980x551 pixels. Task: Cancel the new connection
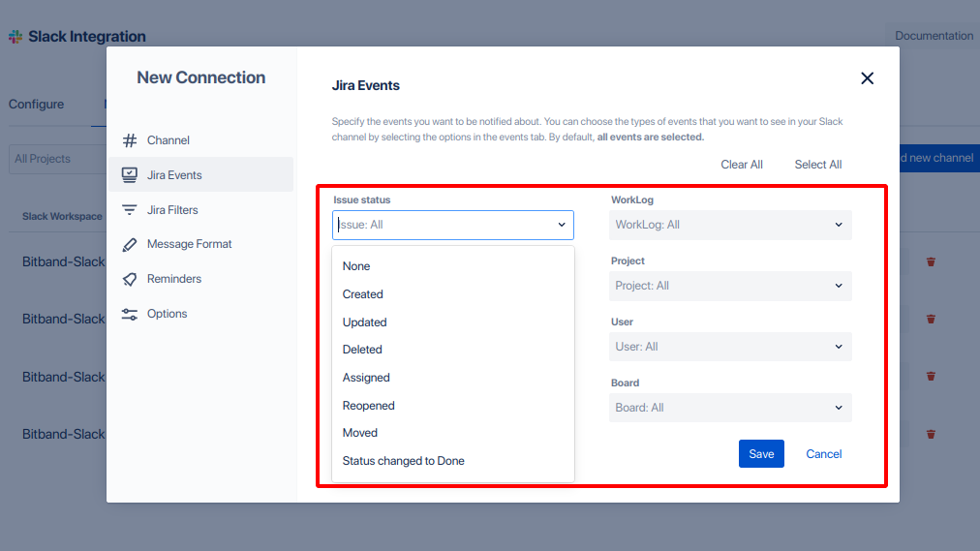coord(823,454)
